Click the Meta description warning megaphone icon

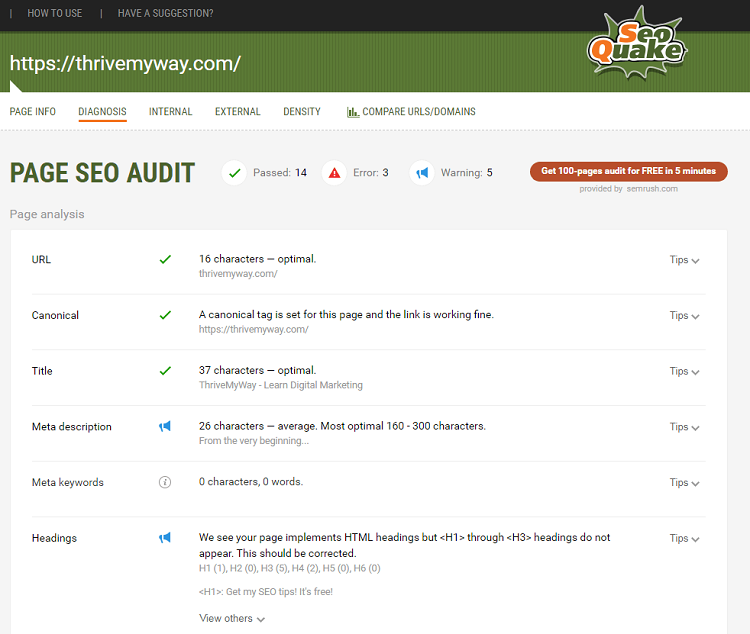click(165, 426)
